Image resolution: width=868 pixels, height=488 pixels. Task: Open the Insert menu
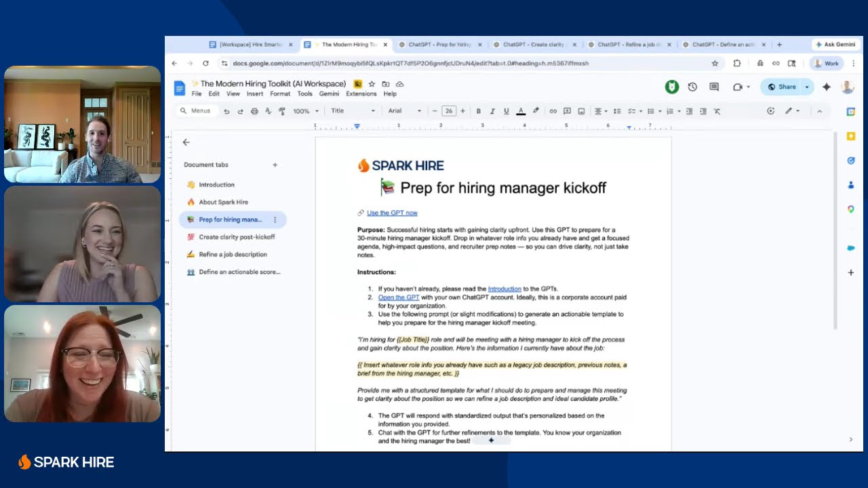tap(255, 94)
